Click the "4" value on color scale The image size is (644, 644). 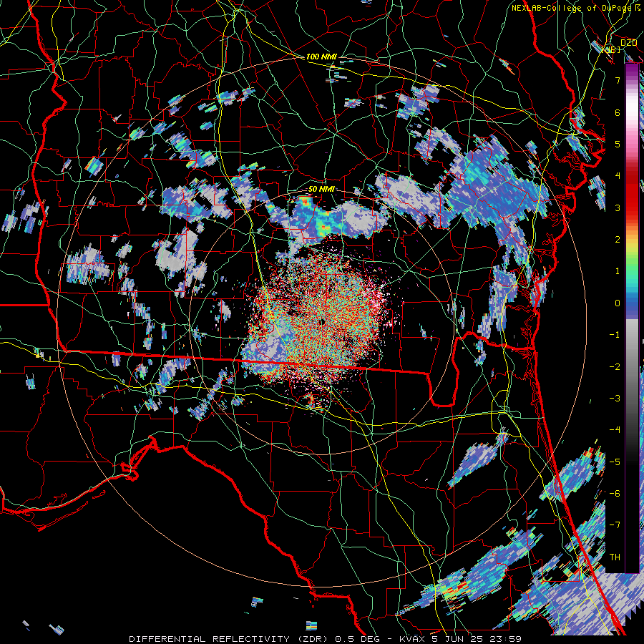pos(618,176)
